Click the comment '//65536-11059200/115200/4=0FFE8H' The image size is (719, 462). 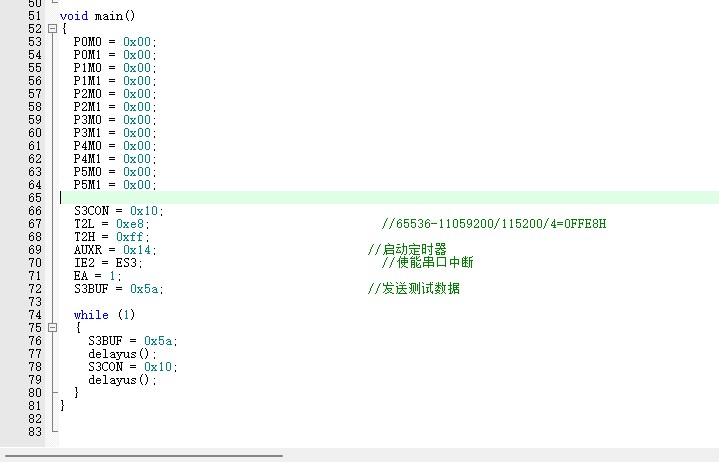click(x=494, y=224)
